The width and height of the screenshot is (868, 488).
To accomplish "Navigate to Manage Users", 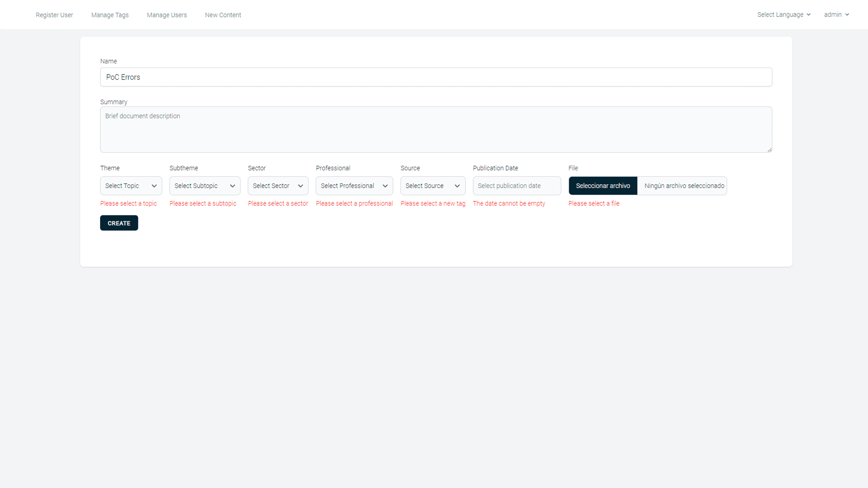I will [166, 15].
